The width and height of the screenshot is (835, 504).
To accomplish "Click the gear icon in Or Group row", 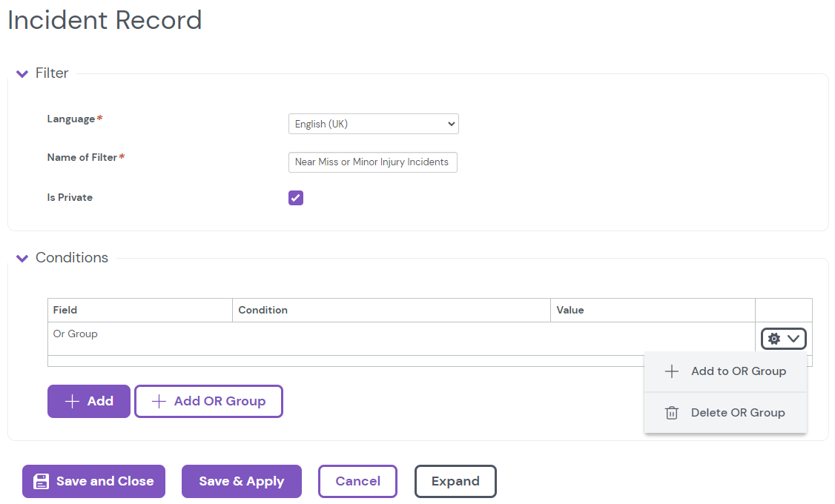I will [774, 339].
